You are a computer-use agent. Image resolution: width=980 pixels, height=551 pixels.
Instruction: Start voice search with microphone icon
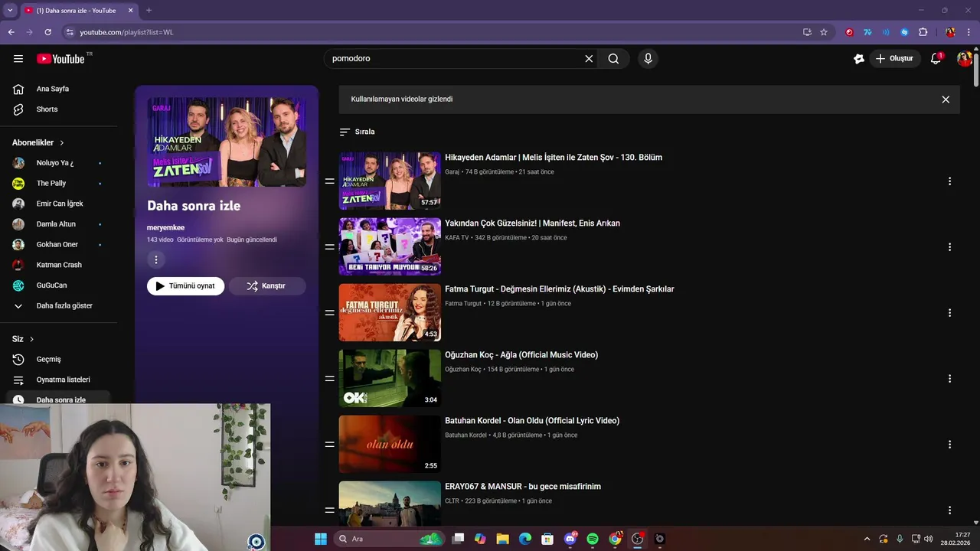pos(648,59)
